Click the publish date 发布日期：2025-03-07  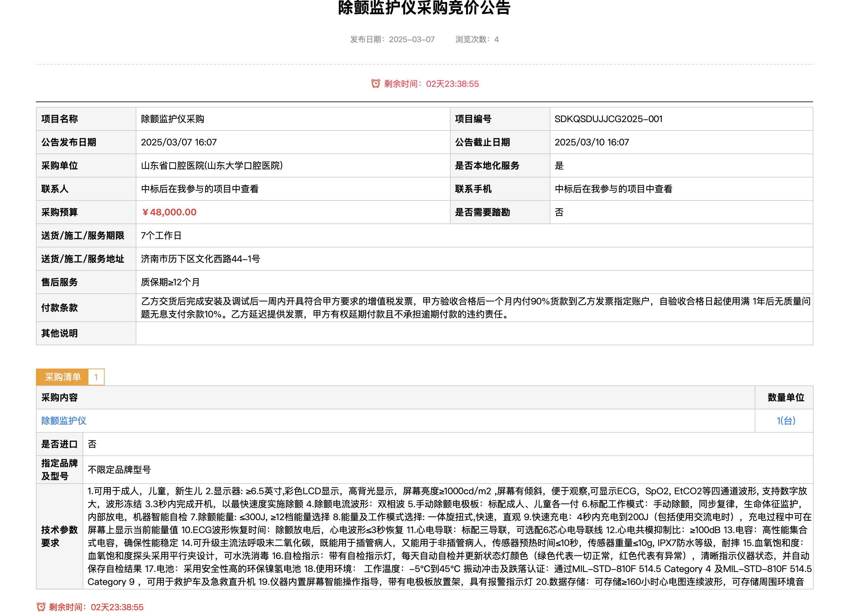[x=392, y=40]
